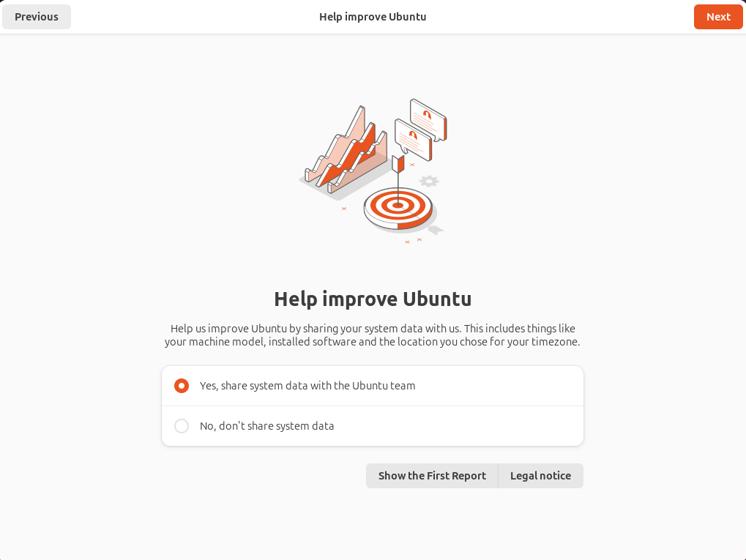Go back with the Previous button

(x=37, y=17)
